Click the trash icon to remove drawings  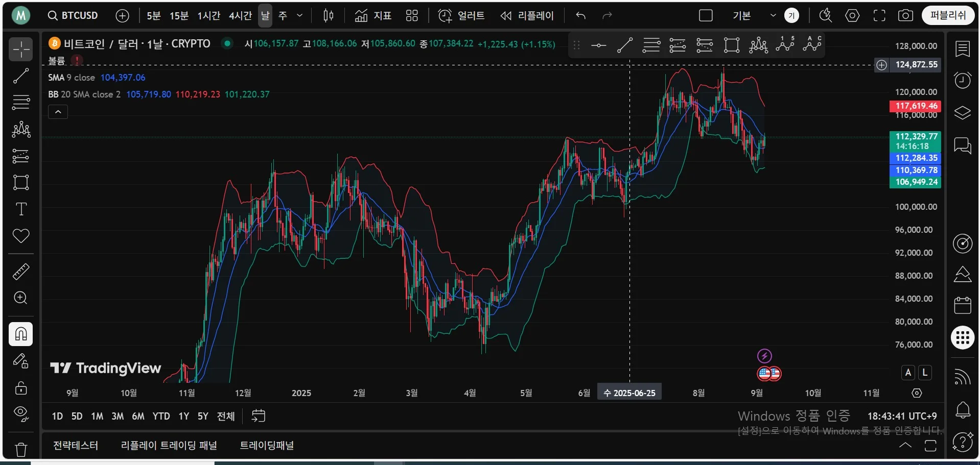21,450
